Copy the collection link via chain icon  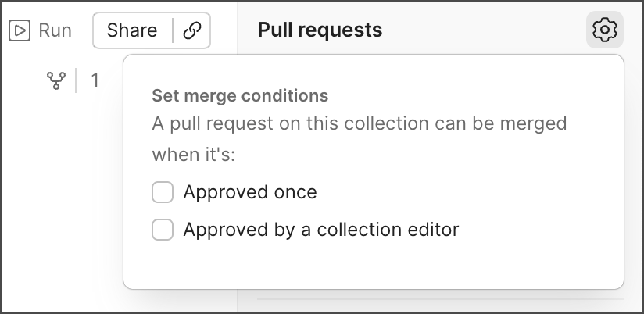(x=192, y=30)
